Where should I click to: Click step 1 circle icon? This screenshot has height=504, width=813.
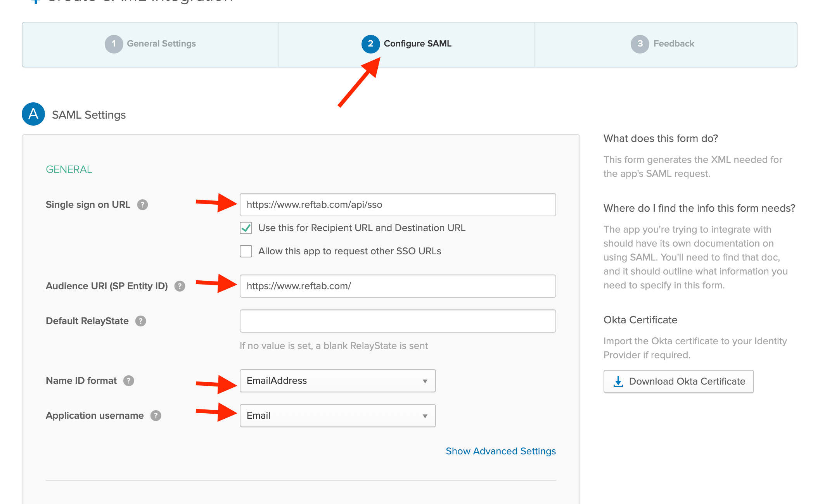pos(114,44)
